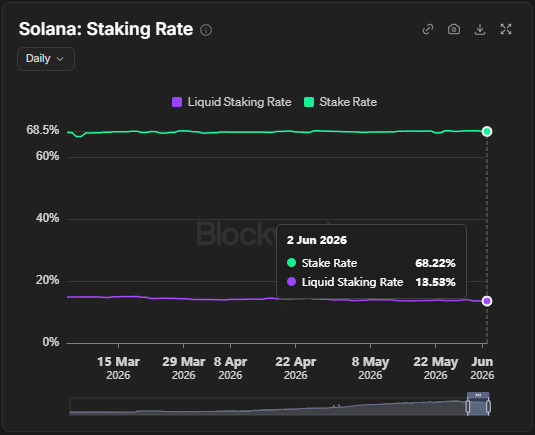Image resolution: width=535 pixels, height=435 pixels.
Task: Grab the left handle of range slider
Action: 468,407
